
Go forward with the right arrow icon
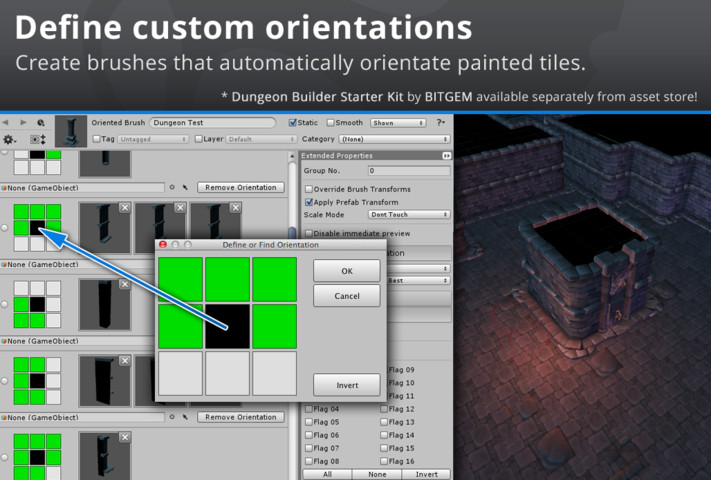23,123
